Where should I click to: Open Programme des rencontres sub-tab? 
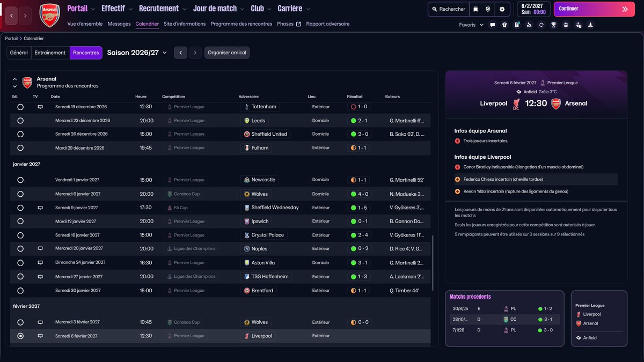[x=241, y=24]
